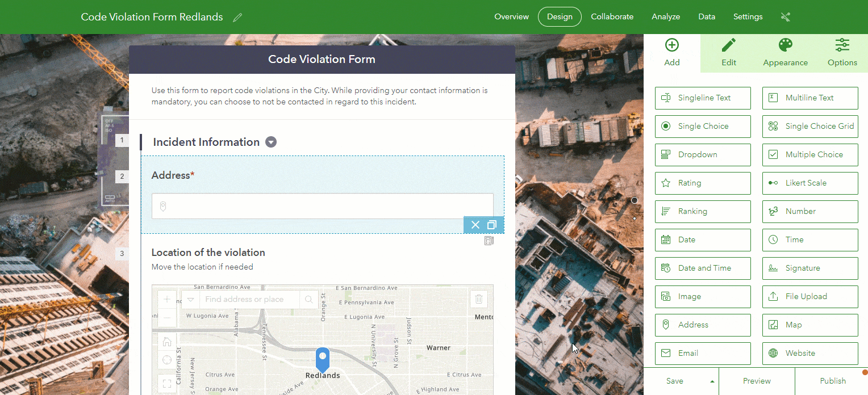868x395 pixels.
Task: Duplicate the Address question using the copy icon
Action: pos(491,225)
